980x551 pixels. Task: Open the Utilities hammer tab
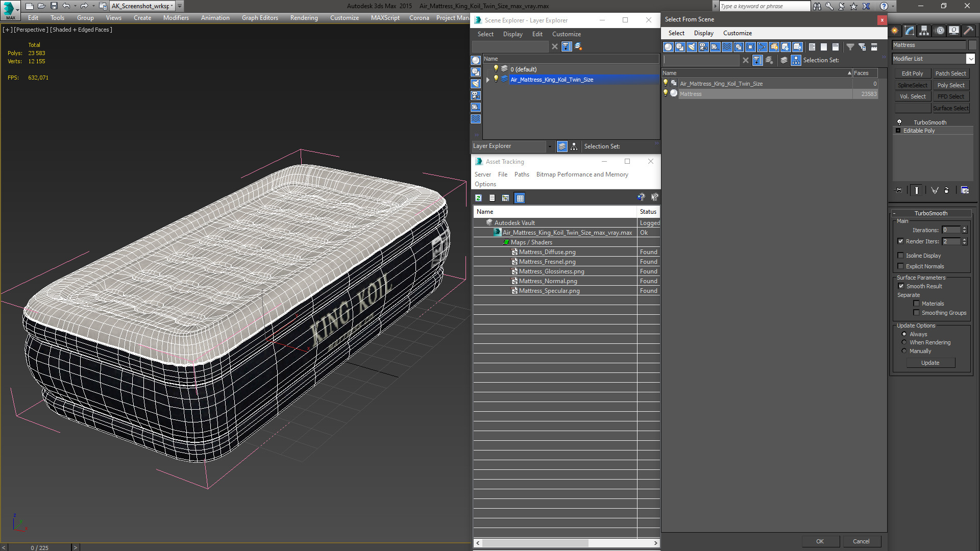[x=968, y=31]
